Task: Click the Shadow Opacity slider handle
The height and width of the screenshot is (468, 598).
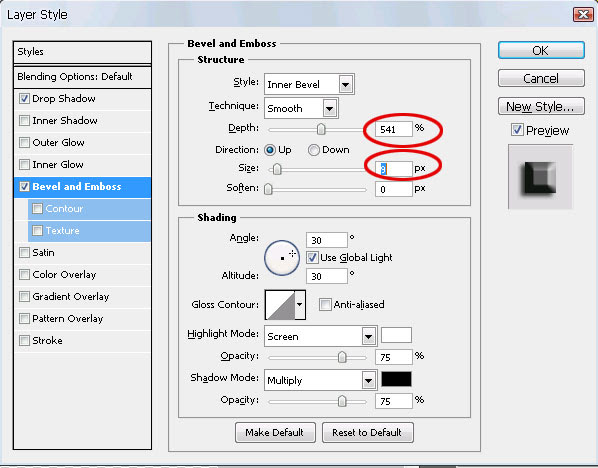Action: [342, 401]
